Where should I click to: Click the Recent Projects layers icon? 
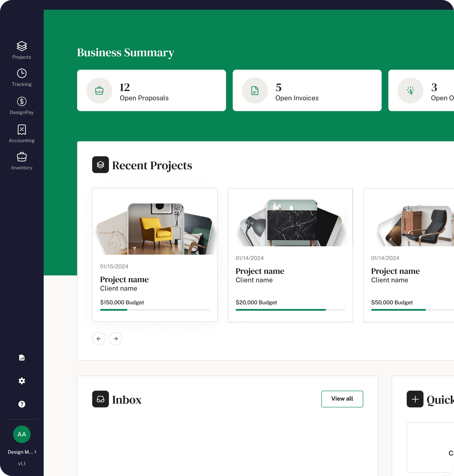(x=100, y=165)
